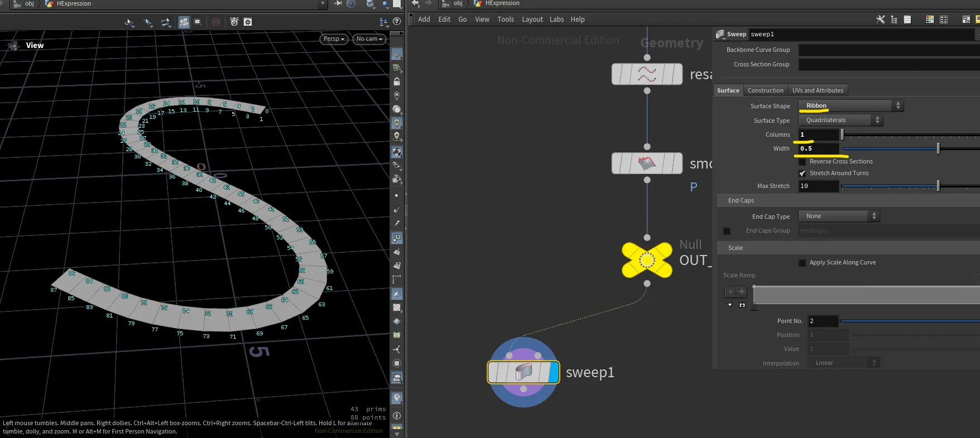
Task: Switch to the UVs and Attributes tab
Action: pos(818,90)
